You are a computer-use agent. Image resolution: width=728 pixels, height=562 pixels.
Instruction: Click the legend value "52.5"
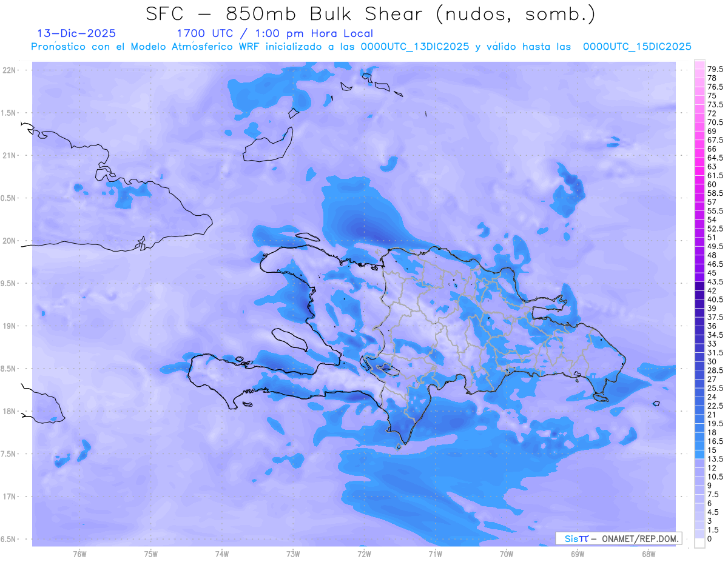coord(715,229)
